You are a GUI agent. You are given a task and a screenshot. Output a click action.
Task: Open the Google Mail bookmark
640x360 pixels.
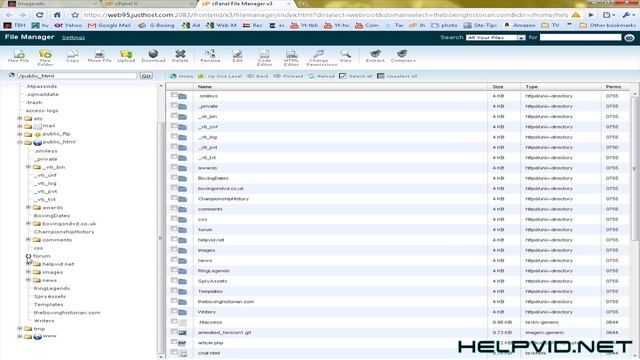[109, 25]
